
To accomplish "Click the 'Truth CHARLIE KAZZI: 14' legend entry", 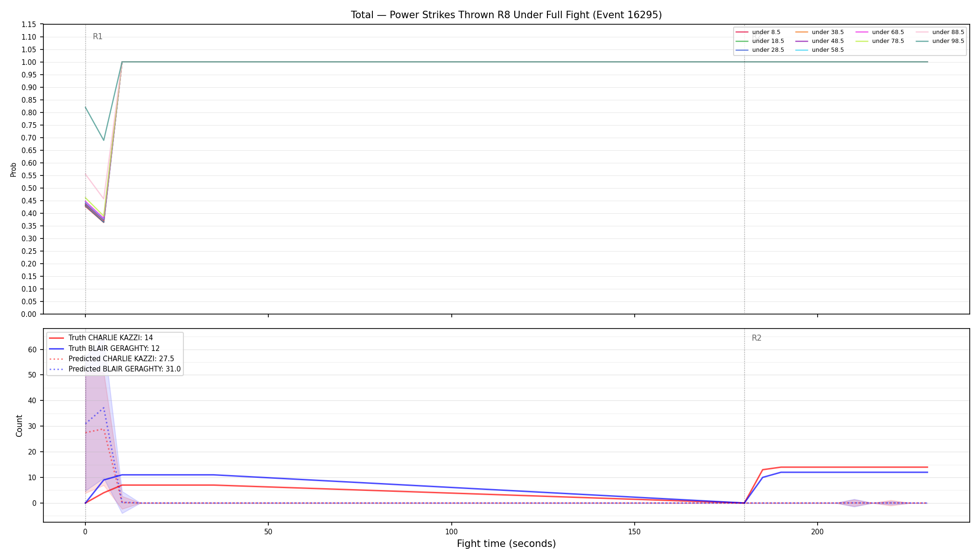I will click(x=101, y=338).
